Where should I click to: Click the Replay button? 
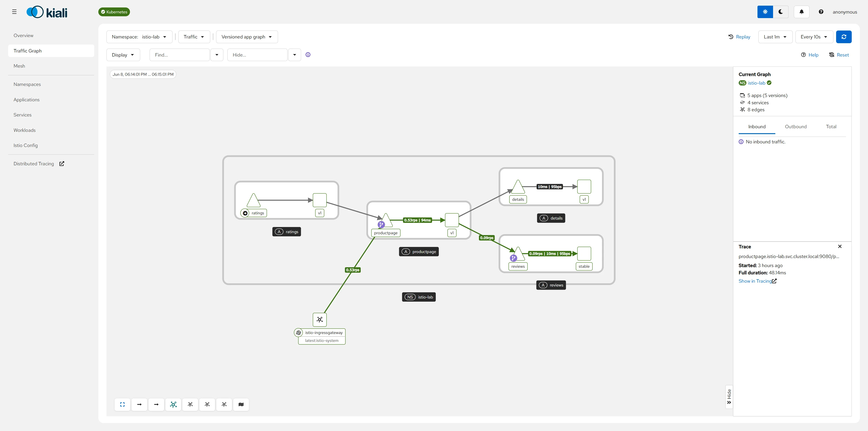click(739, 37)
